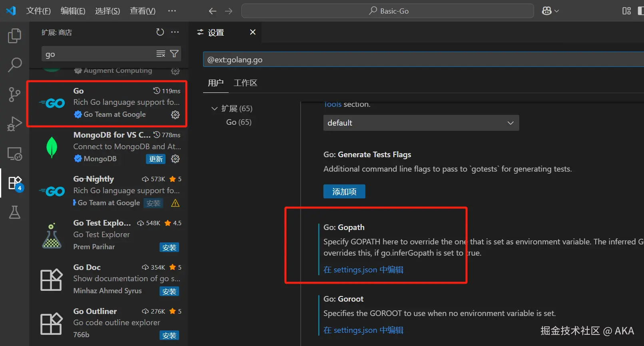Select MongoDB for VS Code extension
Screen dimensions: 644x346
pos(109,147)
